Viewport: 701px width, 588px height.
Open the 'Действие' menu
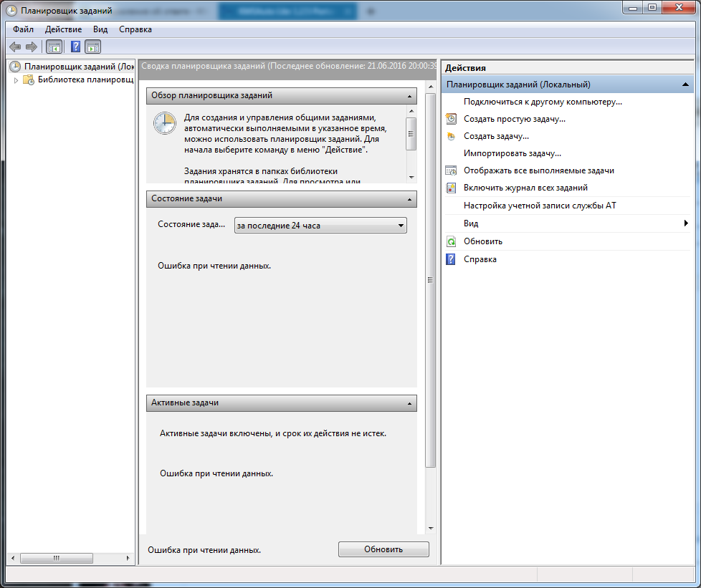point(63,29)
